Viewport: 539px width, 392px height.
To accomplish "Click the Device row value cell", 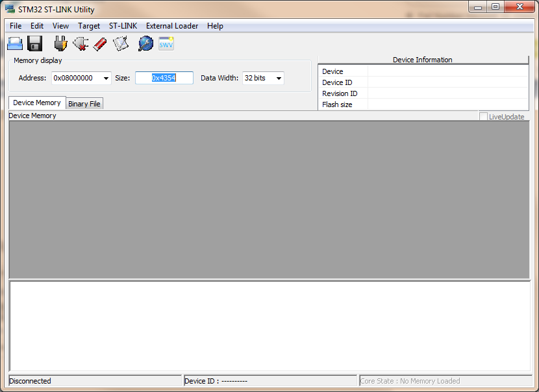I will (x=447, y=71).
